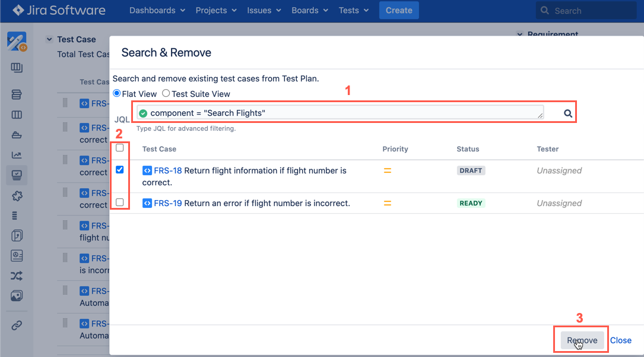The height and width of the screenshot is (357, 644).
Task: Click inside the JQL query field
Action: coord(338,113)
